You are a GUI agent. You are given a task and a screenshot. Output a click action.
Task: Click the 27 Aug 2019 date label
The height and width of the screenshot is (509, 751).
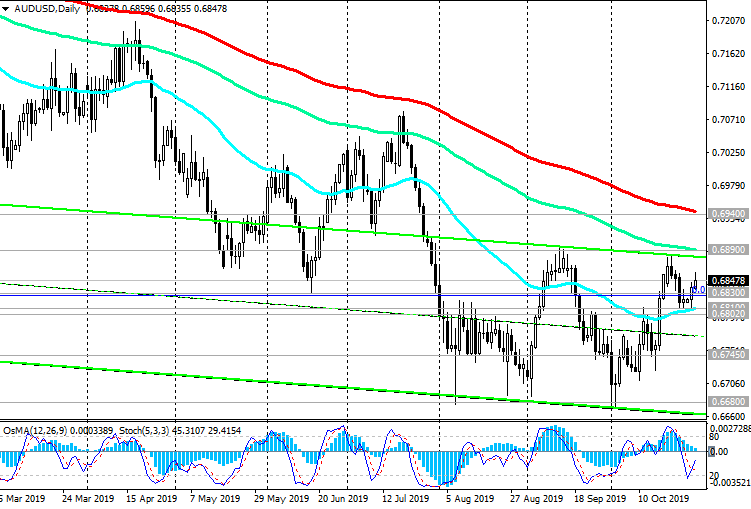[536, 499]
